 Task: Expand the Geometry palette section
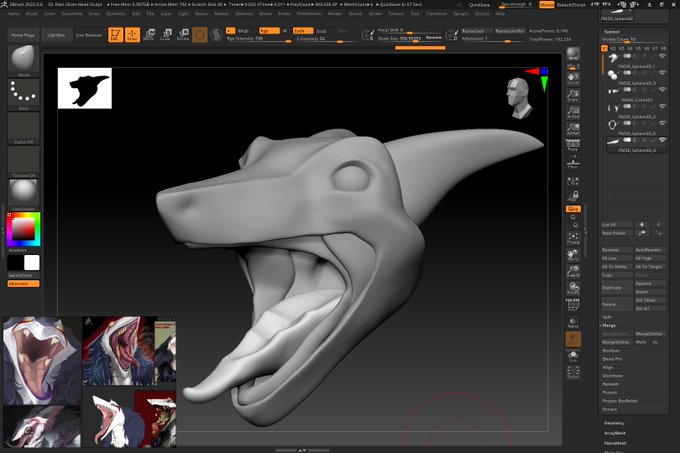614,423
